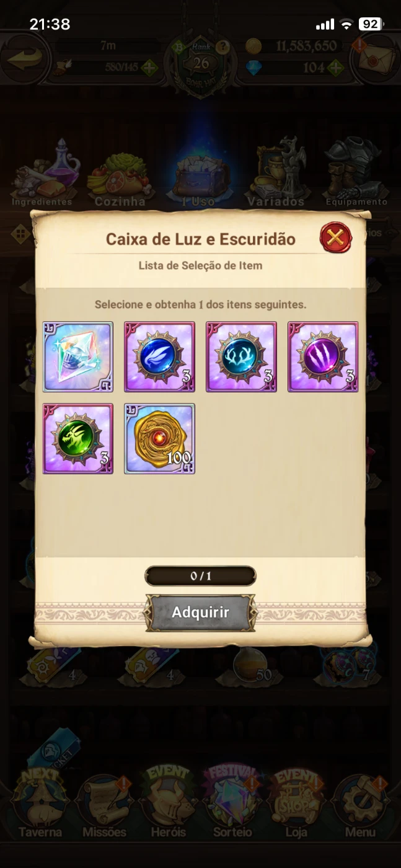Image resolution: width=401 pixels, height=868 pixels.
Task: Close the Caixa de Luz e Escuridão dialog
Action: (x=336, y=237)
